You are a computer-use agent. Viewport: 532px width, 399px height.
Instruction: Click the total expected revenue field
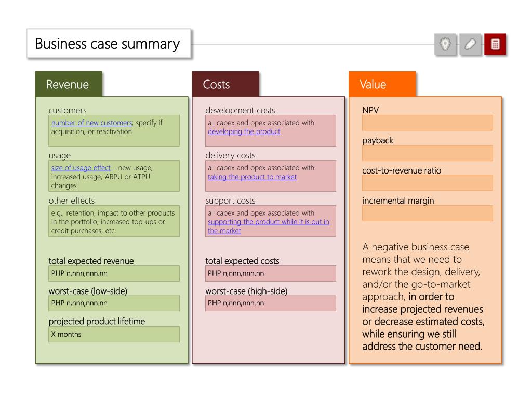114,273
